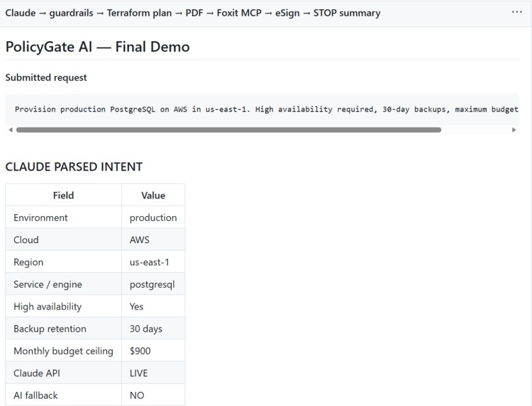The width and height of the screenshot is (532, 406).
Task: Click the Field column header
Action: click(63, 195)
